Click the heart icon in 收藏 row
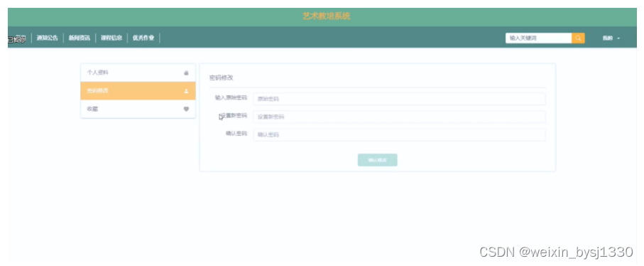644x266 pixels. pos(186,109)
